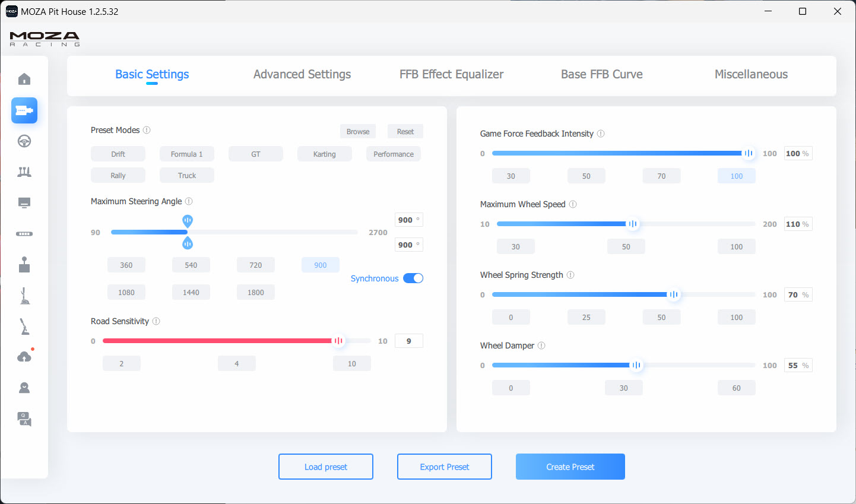Image resolution: width=856 pixels, height=504 pixels.
Task: Open the cloud update icon
Action: point(24,357)
